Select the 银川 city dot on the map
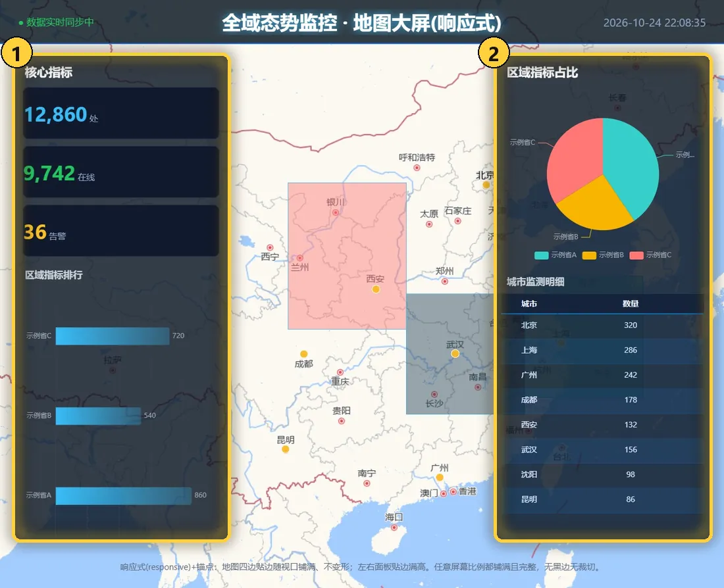Screen dimensions: 724x588 pos(336,212)
